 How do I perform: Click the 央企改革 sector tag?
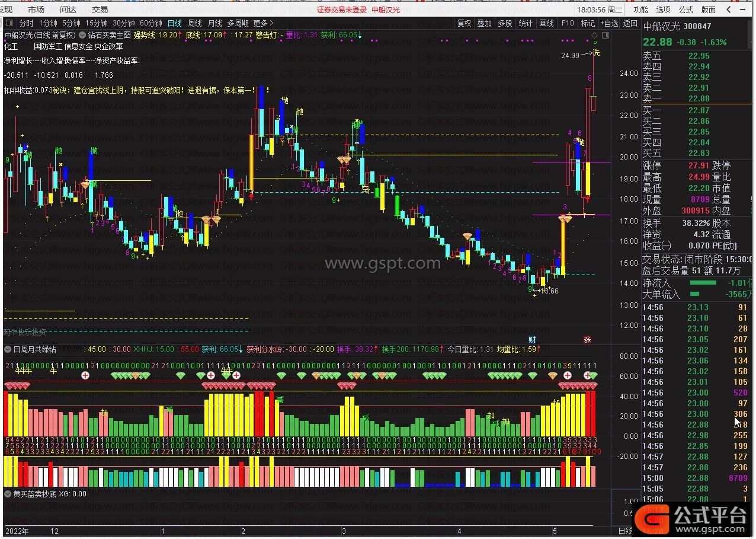click(109, 46)
